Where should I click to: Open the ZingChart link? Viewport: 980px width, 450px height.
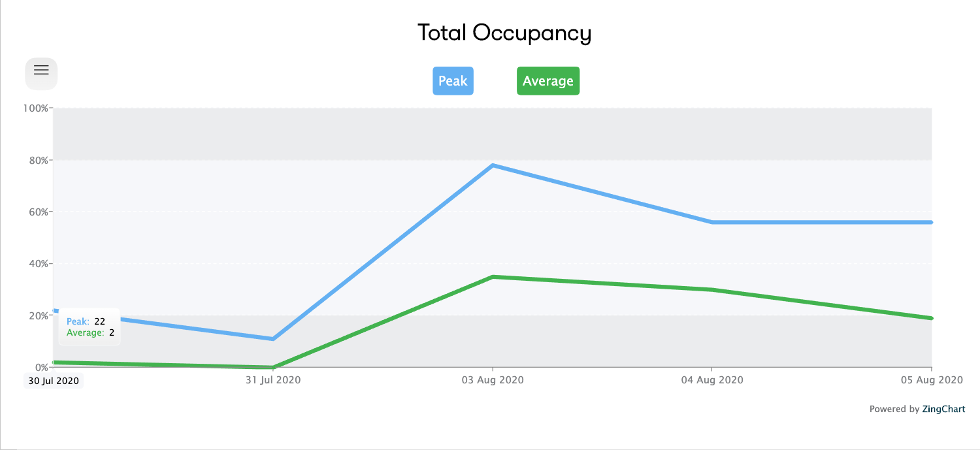[x=943, y=409]
